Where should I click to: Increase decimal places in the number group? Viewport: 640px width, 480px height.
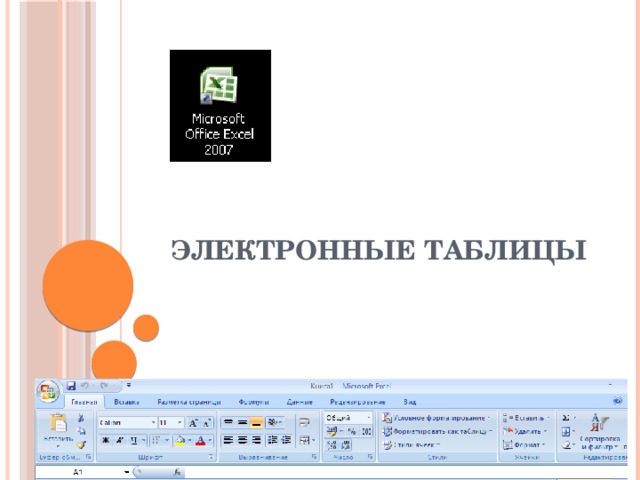pos(332,445)
